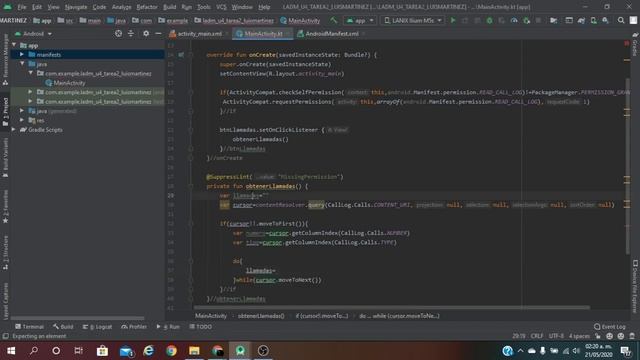The width and height of the screenshot is (640, 360).
Task: Expand the java (generated) folder
Action: pos(22,111)
